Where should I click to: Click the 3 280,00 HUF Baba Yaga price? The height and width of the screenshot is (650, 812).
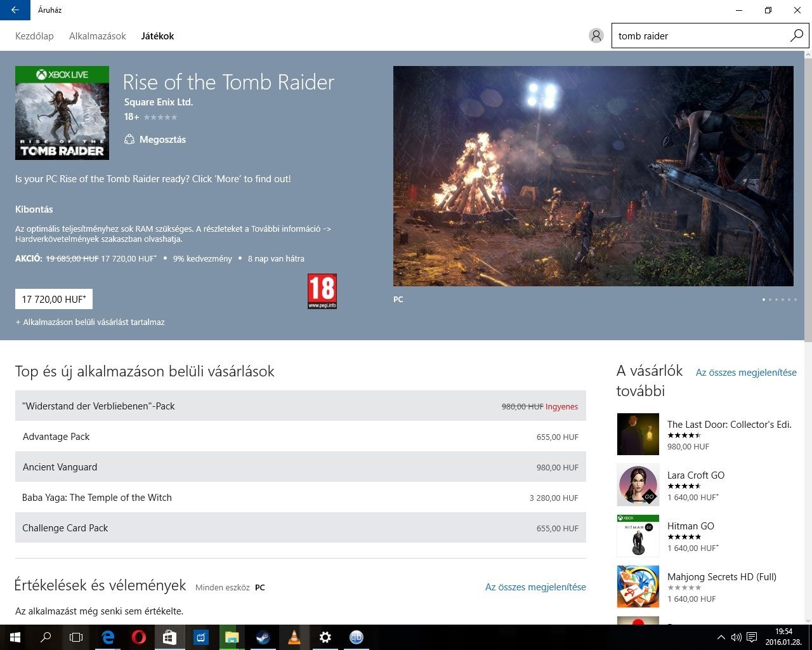[554, 498]
